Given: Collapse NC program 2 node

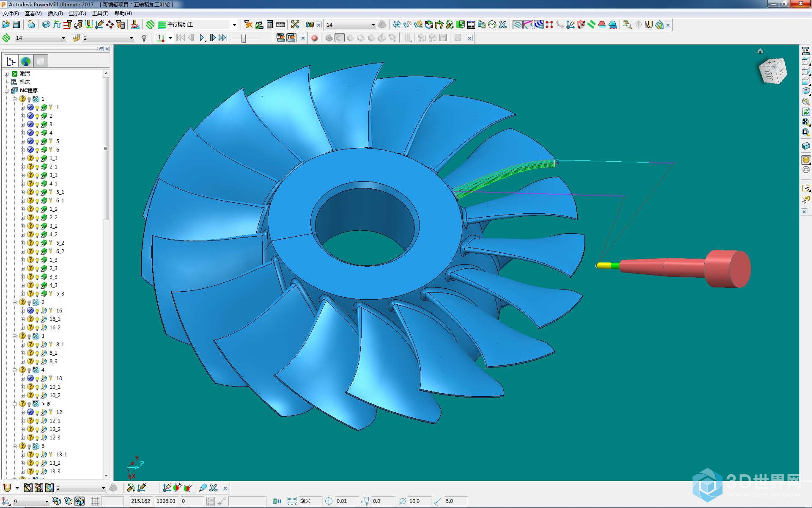Looking at the screenshot, I should coord(15,302).
